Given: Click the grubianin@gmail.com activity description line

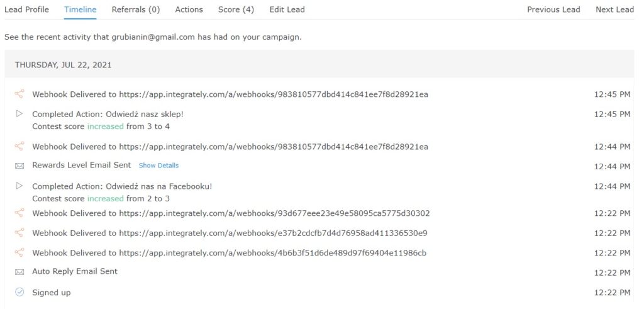Looking at the screenshot, I should click(x=153, y=37).
